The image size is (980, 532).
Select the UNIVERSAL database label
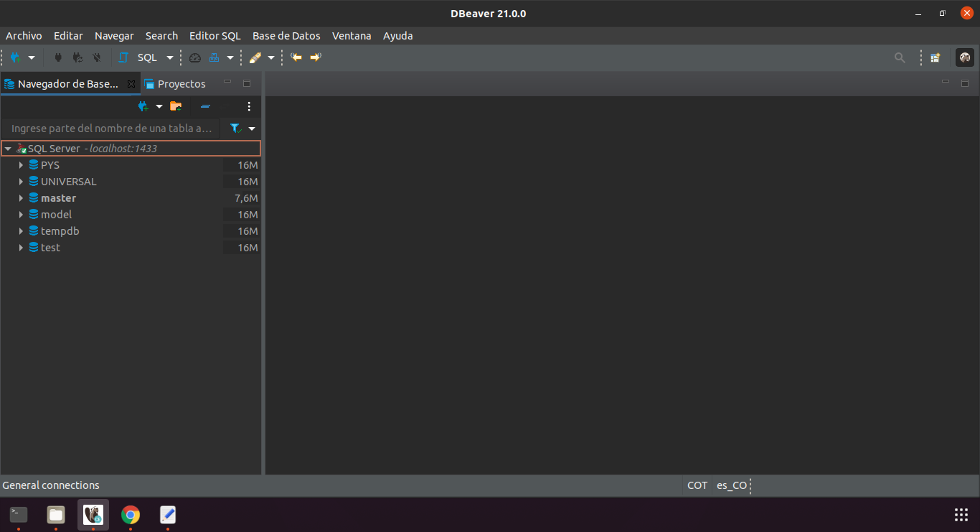point(68,182)
